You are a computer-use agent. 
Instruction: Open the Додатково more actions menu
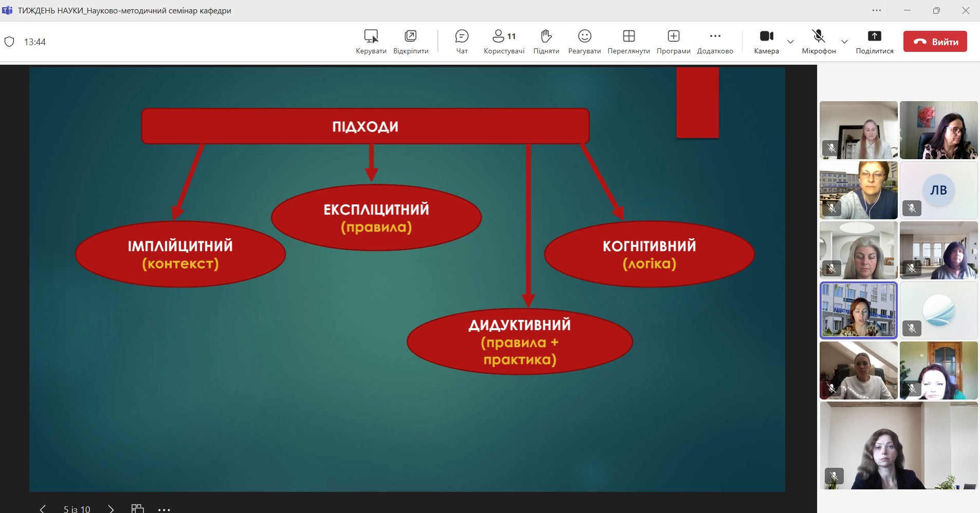point(715,41)
